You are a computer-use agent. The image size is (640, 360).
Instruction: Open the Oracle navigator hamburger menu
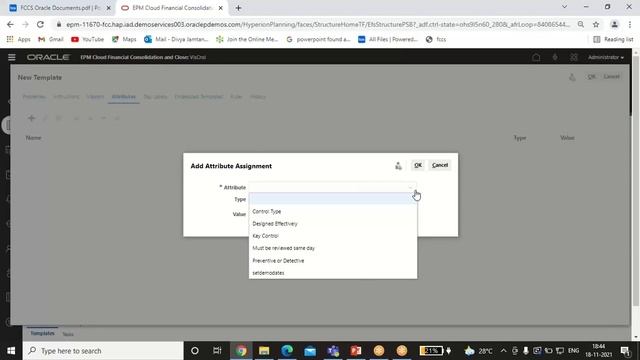tap(12, 58)
